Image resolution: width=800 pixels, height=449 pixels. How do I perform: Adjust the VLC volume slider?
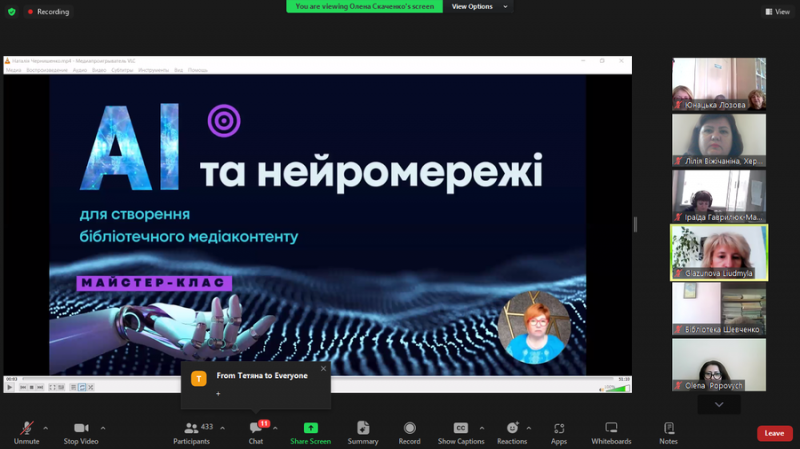click(x=617, y=389)
